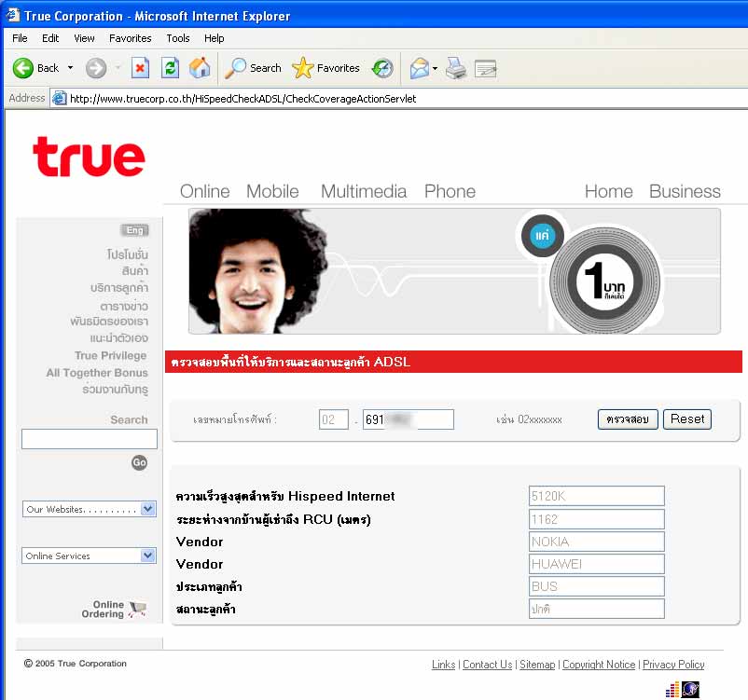Go to the Home page icon

200,68
